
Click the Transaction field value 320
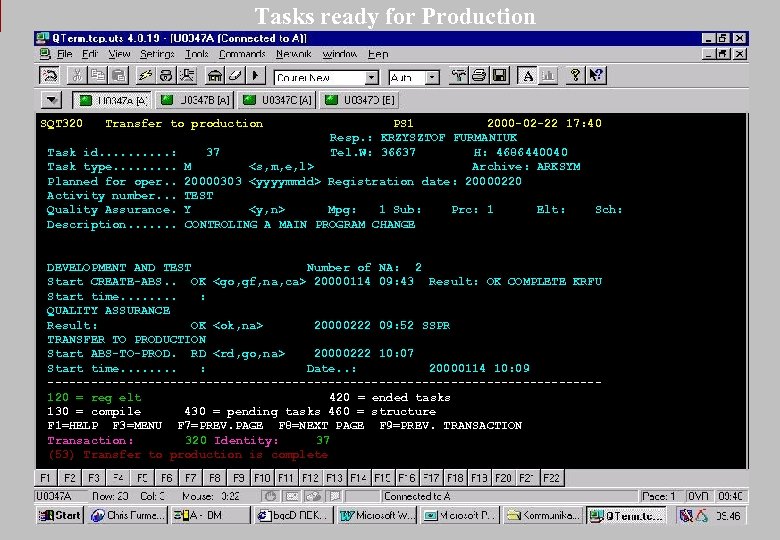(195, 440)
